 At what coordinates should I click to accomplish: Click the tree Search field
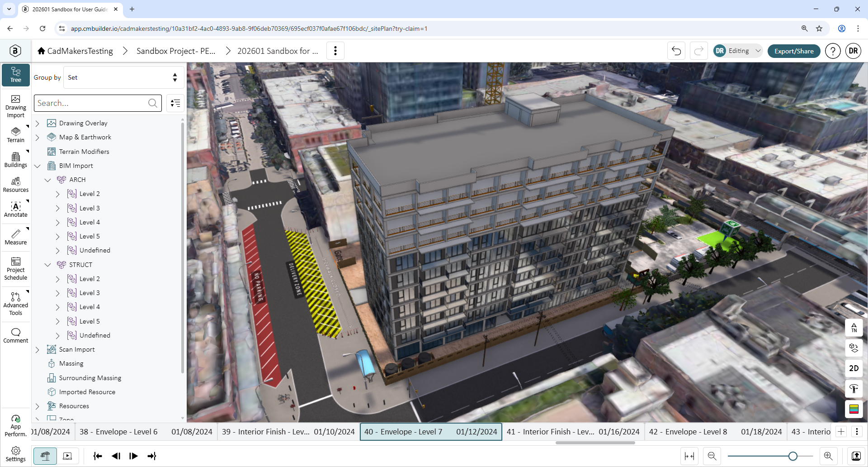[x=98, y=103]
